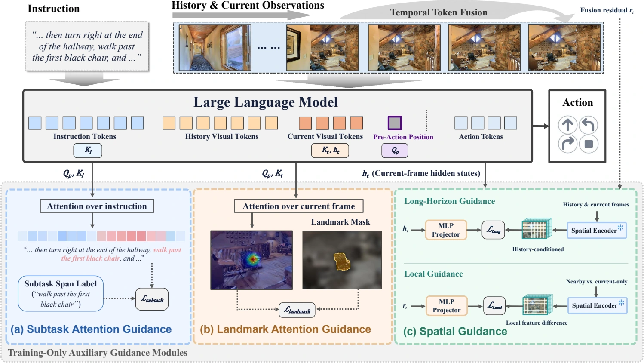Click the K_t, h_t box under Current Visual Tokens
Image resolution: width=644 pixels, height=363 pixels.
click(x=330, y=150)
